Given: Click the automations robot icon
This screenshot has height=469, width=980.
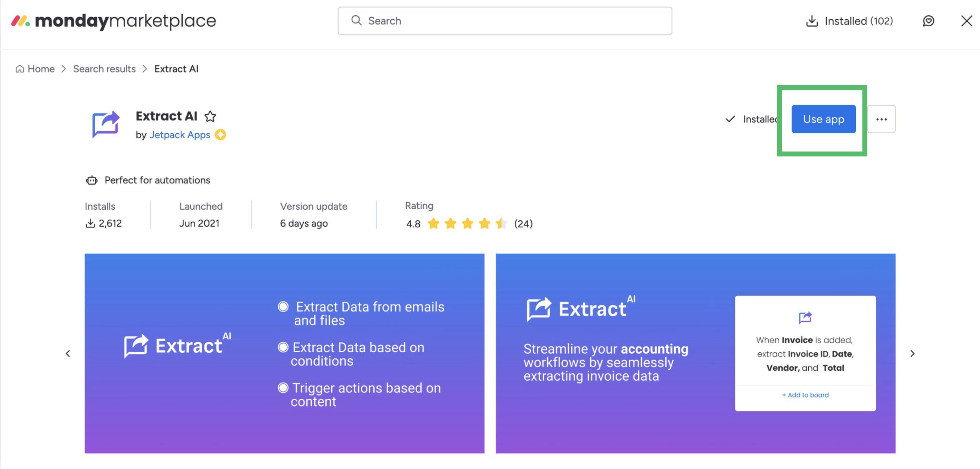Looking at the screenshot, I should pyautogui.click(x=92, y=180).
